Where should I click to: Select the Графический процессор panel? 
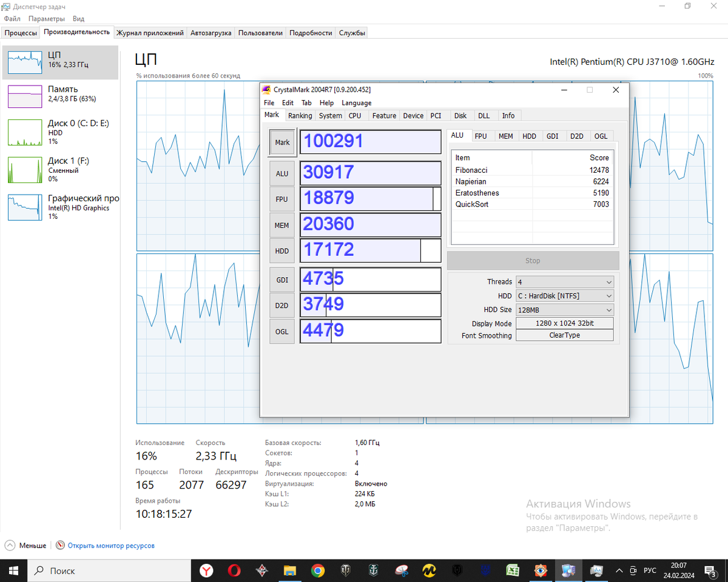tap(60, 207)
